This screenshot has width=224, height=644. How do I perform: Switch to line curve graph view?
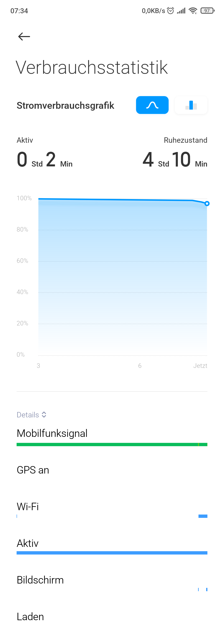pos(152,105)
